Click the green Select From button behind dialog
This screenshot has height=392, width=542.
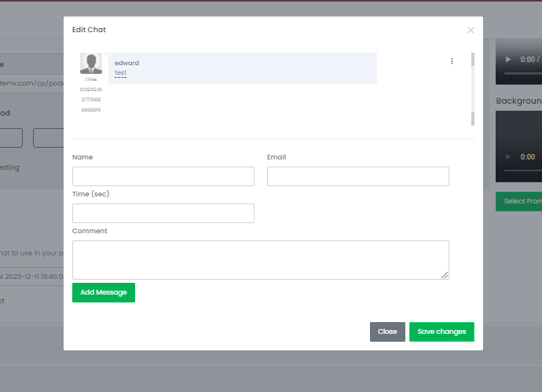click(x=519, y=201)
